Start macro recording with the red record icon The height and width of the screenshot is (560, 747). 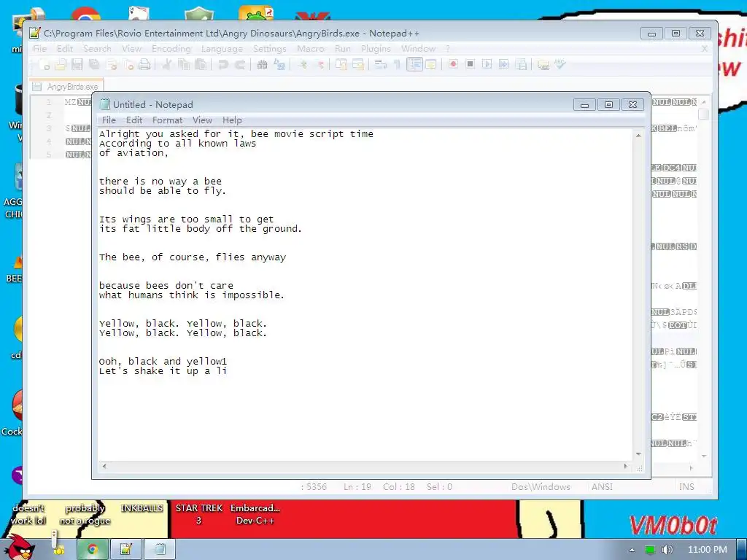click(453, 64)
